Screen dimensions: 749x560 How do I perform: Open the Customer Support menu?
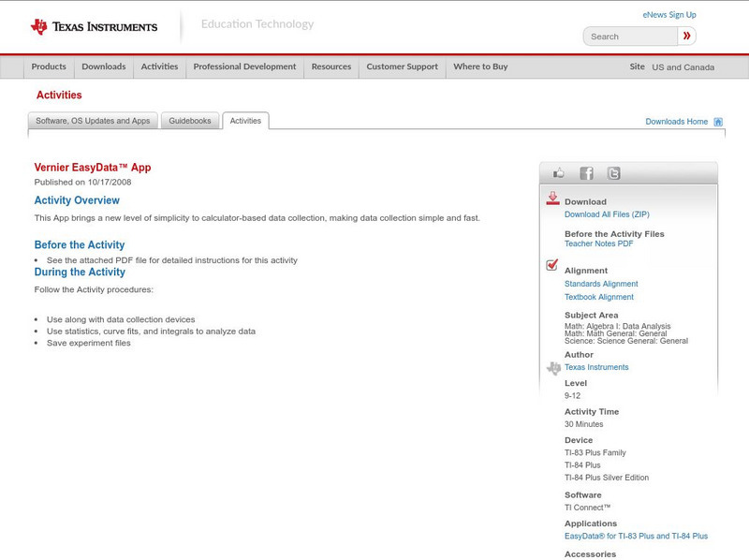[403, 66]
